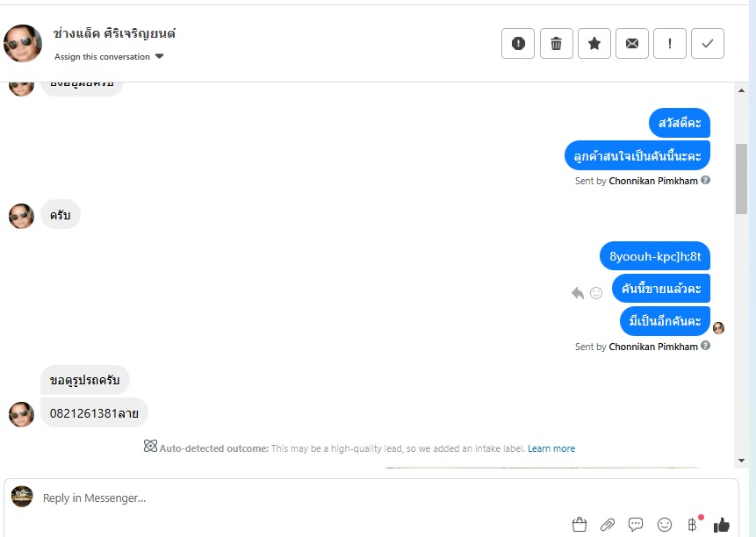Mark conversation as done with the checkmark

708,43
